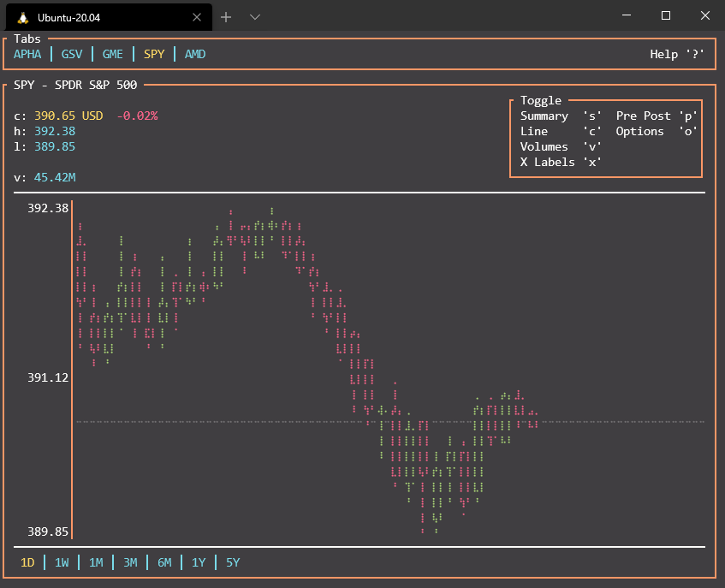The height and width of the screenshot is (588, 725).
Task: Click the volume value 45.42M
Action: point(55,177)
